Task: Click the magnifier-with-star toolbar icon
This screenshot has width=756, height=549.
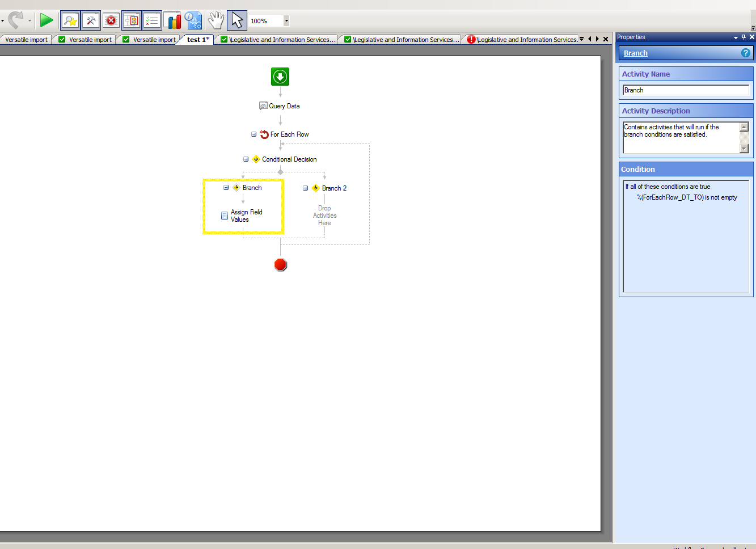Action: click(70, 21)
